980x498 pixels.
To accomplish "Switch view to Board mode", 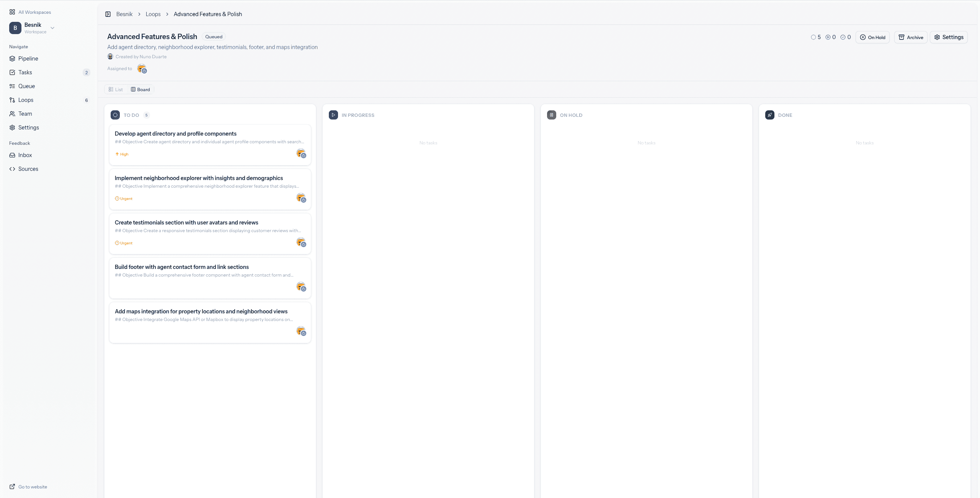I will (140, 89).
